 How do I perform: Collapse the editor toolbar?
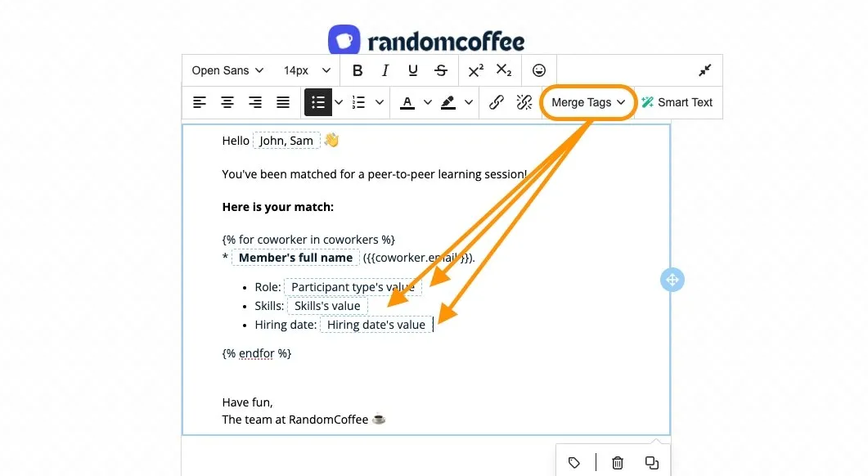coord(704,70)
